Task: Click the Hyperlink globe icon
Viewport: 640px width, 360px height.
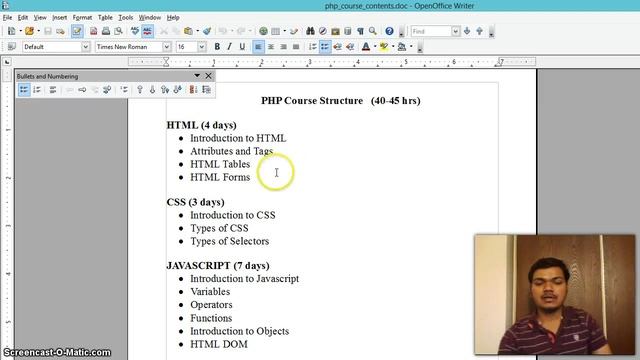Action: pyautogui.click(x=263, y=31)
